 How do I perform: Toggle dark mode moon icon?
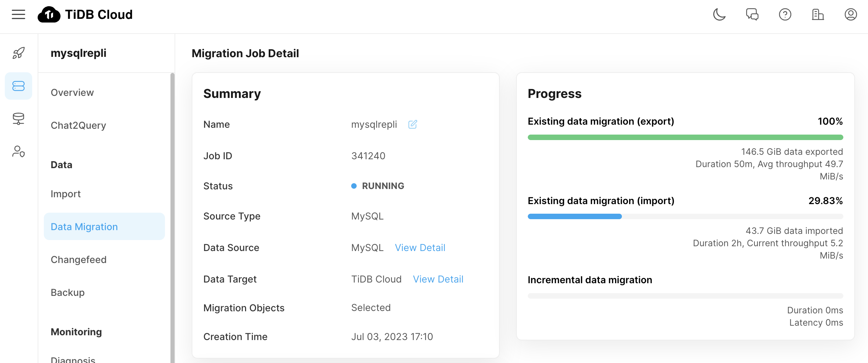tap(719, 14)
